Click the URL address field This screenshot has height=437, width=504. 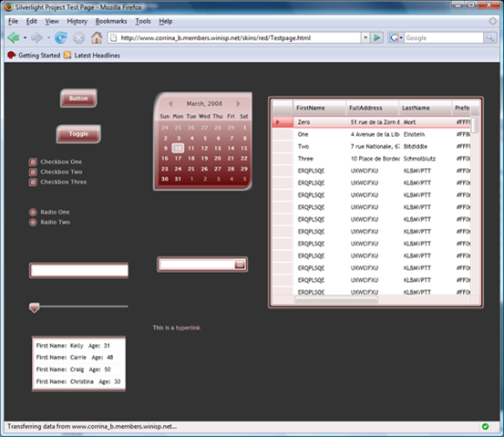coord(240,38)
